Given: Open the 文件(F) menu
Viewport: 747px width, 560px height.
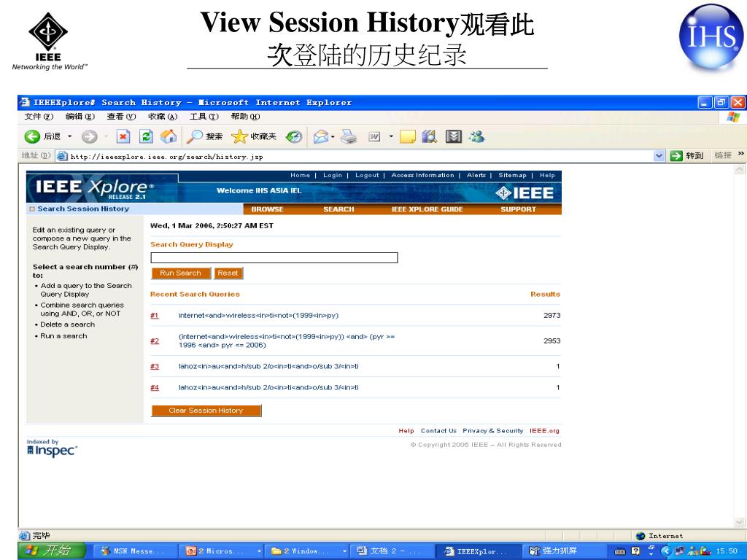Looking at the screenshot, I should point(39,117).
